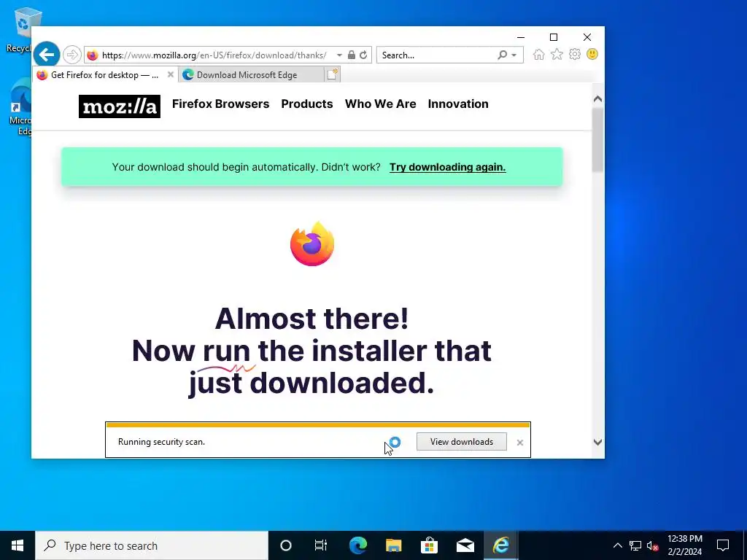
Task: Expand the address bar autocomplete dropdown
Action: click(x=339, y=55)
